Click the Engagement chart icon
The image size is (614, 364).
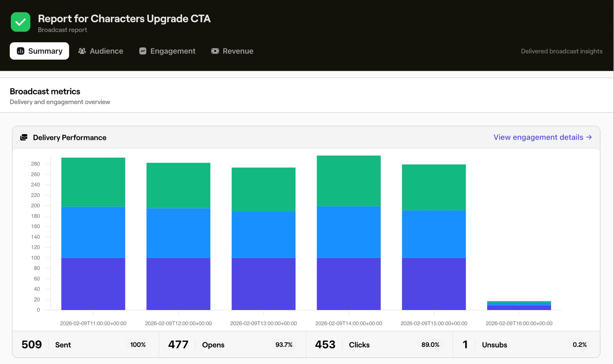(x=143, y=51)
